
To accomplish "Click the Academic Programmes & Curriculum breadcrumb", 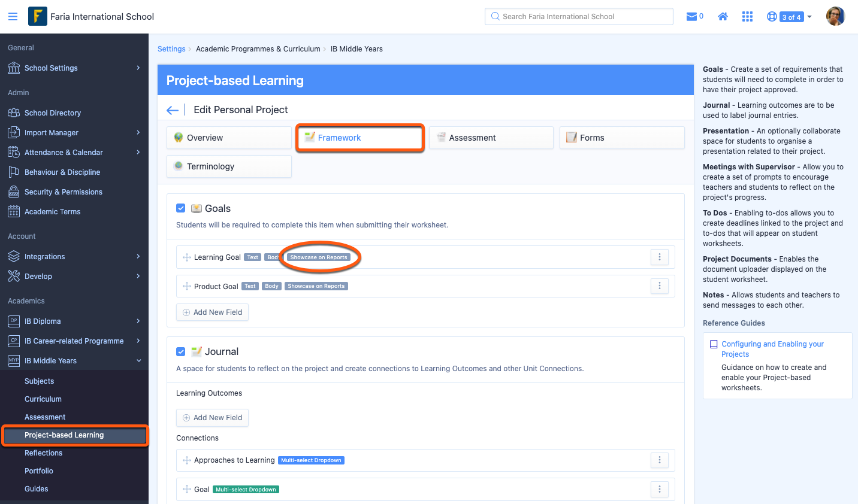I will tap(258, 49).
